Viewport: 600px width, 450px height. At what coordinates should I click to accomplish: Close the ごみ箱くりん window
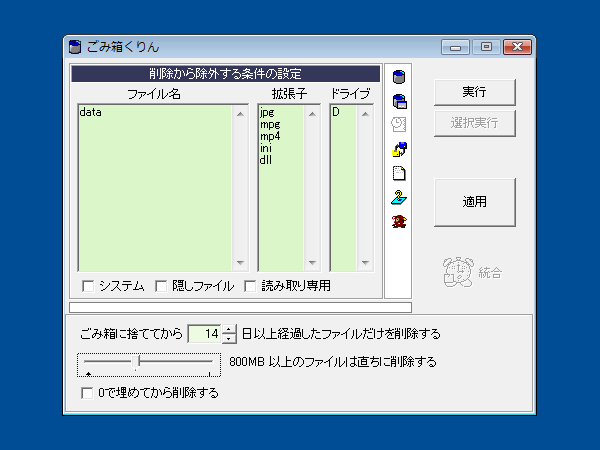tap(517, 47)
